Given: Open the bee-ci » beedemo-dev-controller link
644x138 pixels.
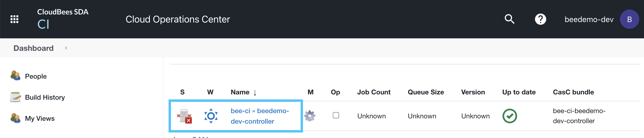Looking at the screenshot, I should click(x=259, y=116).
